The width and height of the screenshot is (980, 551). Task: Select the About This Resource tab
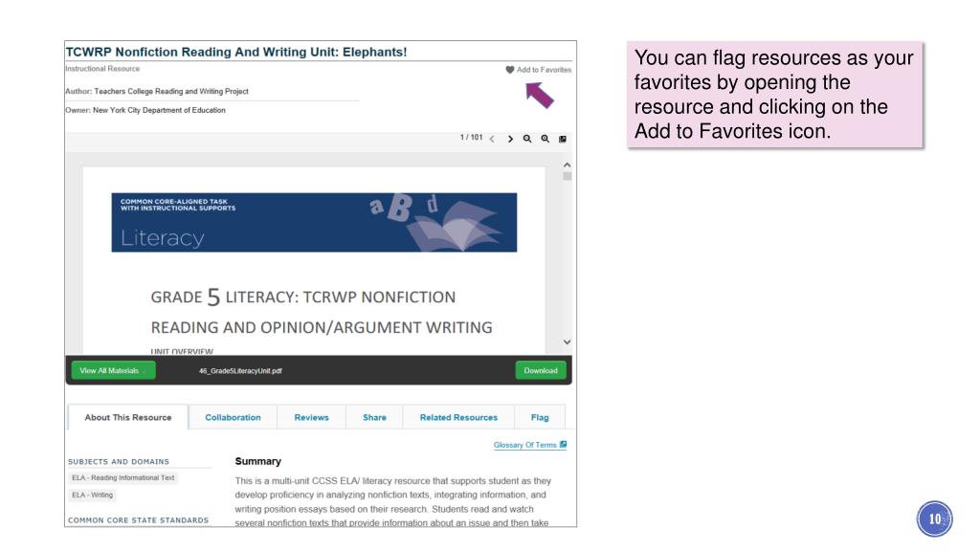(x=128, y=417)
